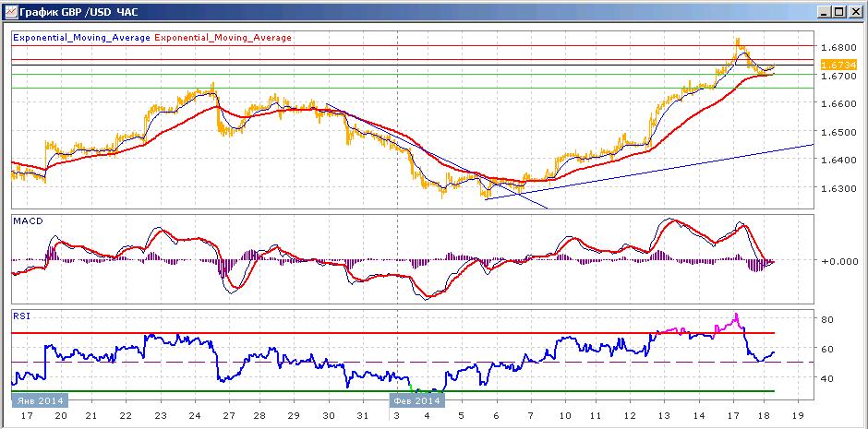Click date 27 on the time axis
Viewport: 868px width, 429px height.
tap(229, 416)
